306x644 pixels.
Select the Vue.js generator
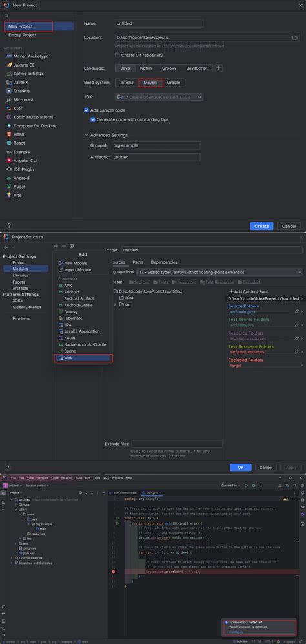click(17, 187)
